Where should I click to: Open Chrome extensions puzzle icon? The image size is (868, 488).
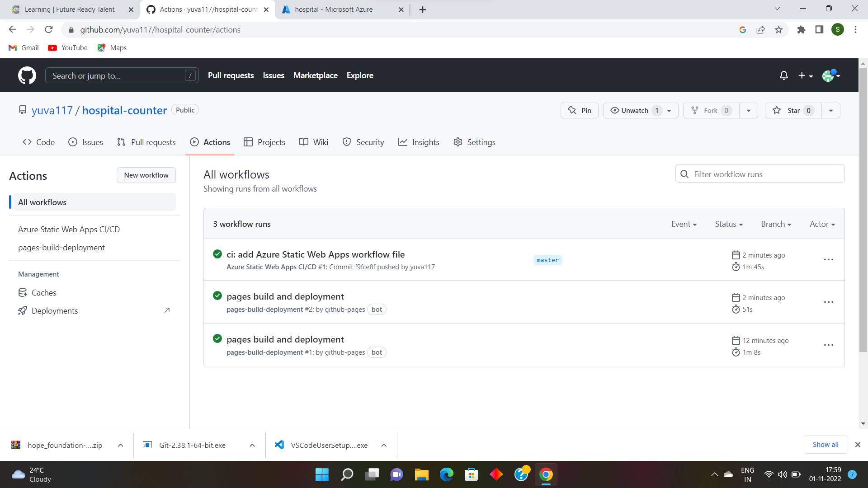pos(801,29)
